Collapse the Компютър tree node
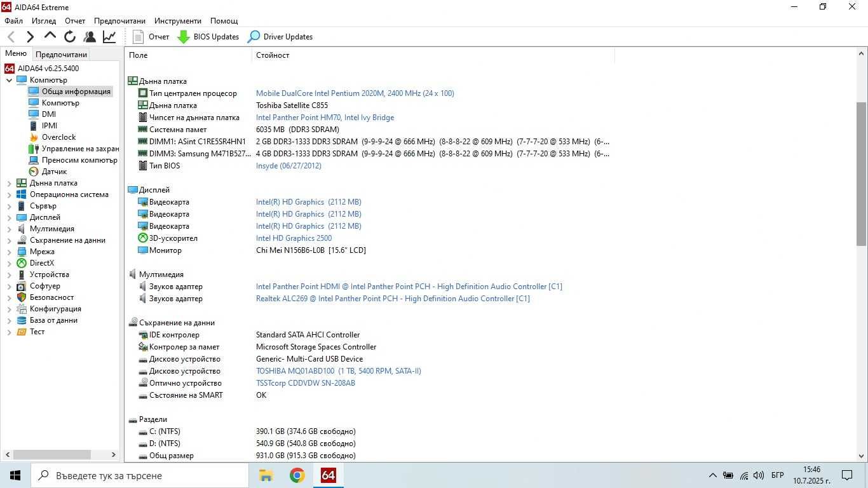Viewport: 868px width, 488px height. point(9,80)
